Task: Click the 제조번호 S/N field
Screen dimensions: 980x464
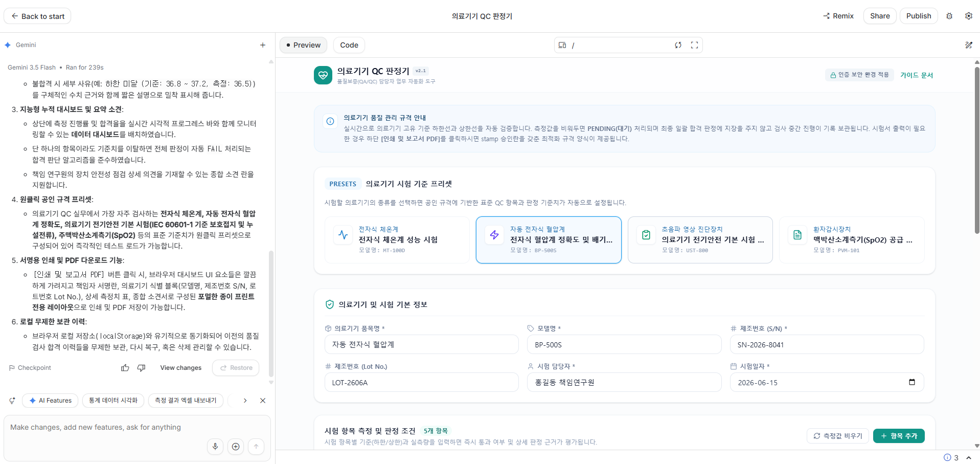Action: 827,344
